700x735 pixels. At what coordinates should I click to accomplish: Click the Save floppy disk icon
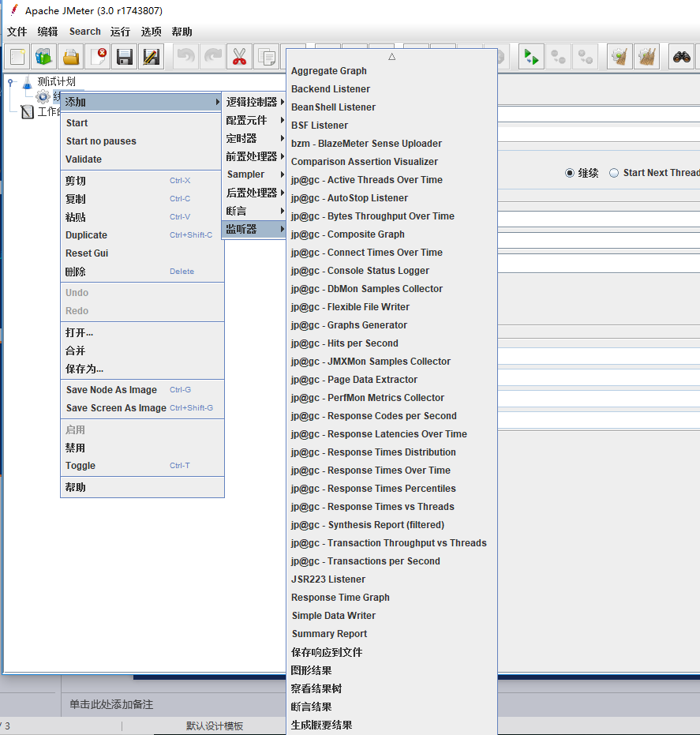coord(125,57)
